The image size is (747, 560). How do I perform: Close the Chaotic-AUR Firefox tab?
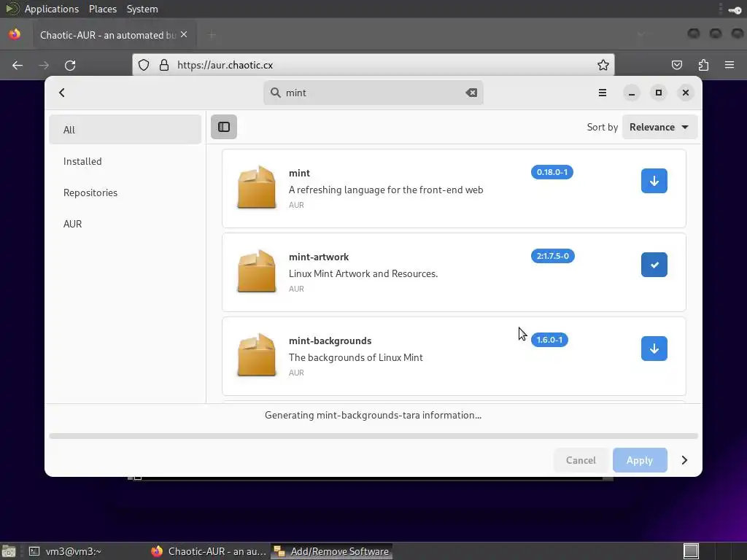(x=184, y=35)
